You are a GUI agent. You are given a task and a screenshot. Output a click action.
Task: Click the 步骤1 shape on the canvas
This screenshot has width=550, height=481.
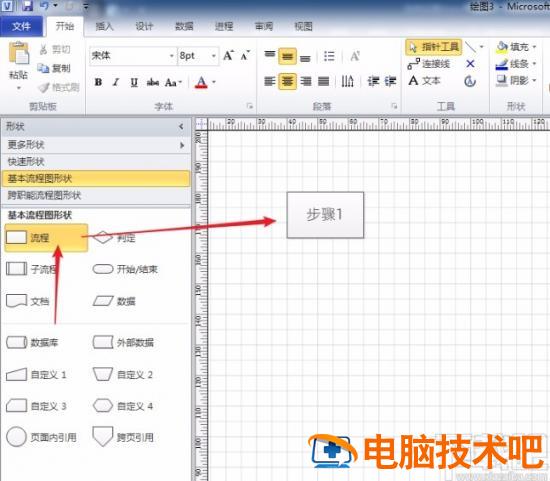point(325,215)
